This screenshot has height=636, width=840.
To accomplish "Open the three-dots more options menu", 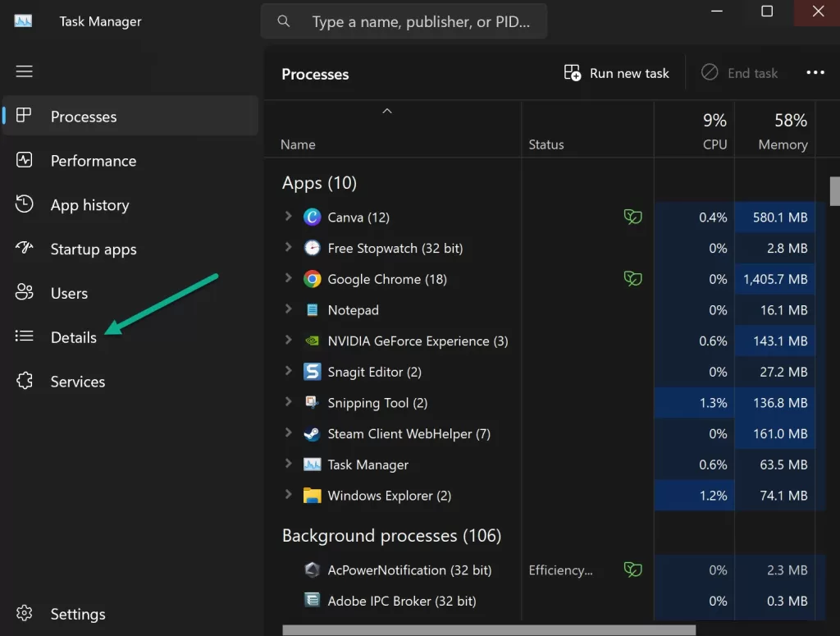I will (x=815, y=73).
